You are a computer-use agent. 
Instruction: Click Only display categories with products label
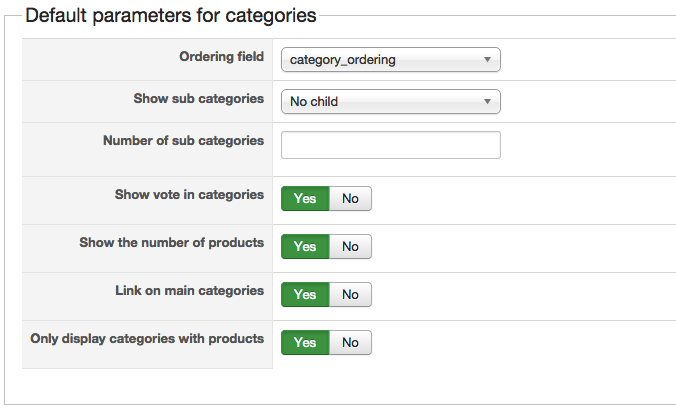tap(147, 338)
